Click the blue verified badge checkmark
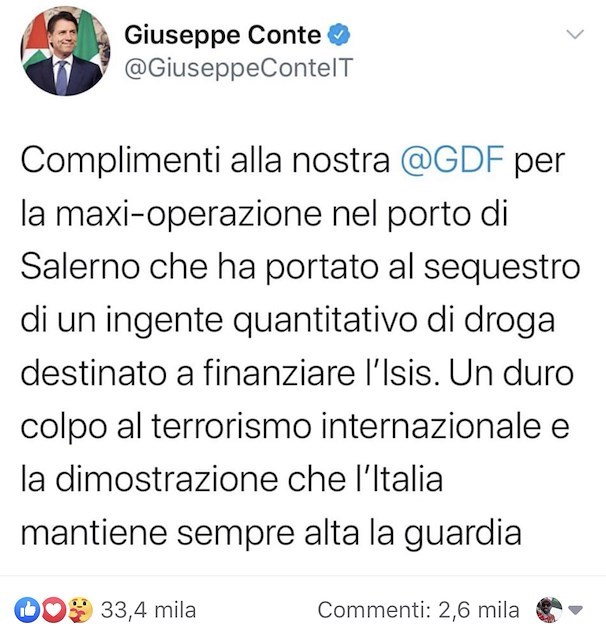Screen dimensions: 606x640 [x=339, y=35]
